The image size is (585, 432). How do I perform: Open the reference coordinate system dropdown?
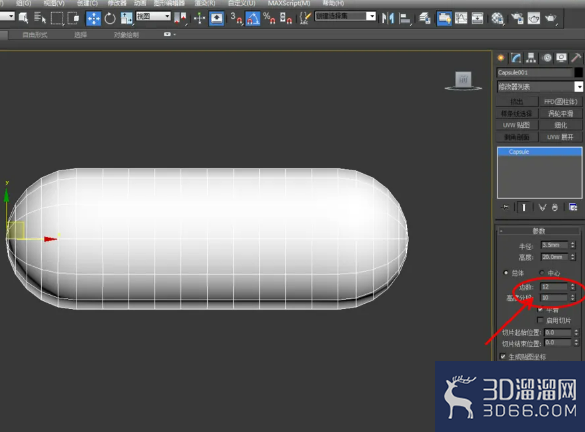(x=153, y=16)
